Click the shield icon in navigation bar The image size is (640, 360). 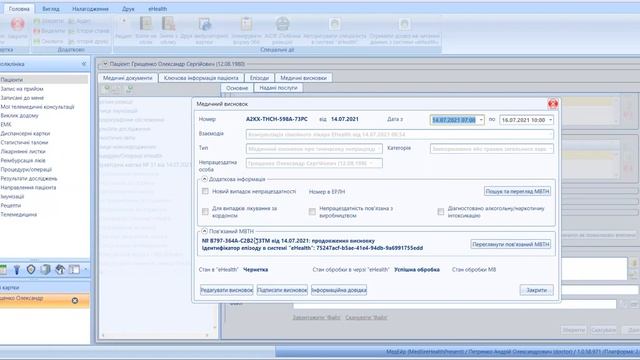tap(31, 269)
